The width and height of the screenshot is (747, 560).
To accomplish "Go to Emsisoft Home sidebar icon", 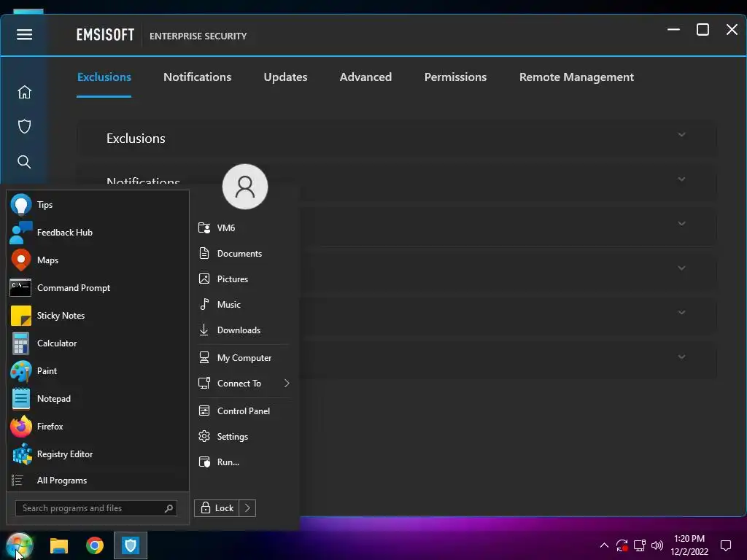I will (24, 92).
